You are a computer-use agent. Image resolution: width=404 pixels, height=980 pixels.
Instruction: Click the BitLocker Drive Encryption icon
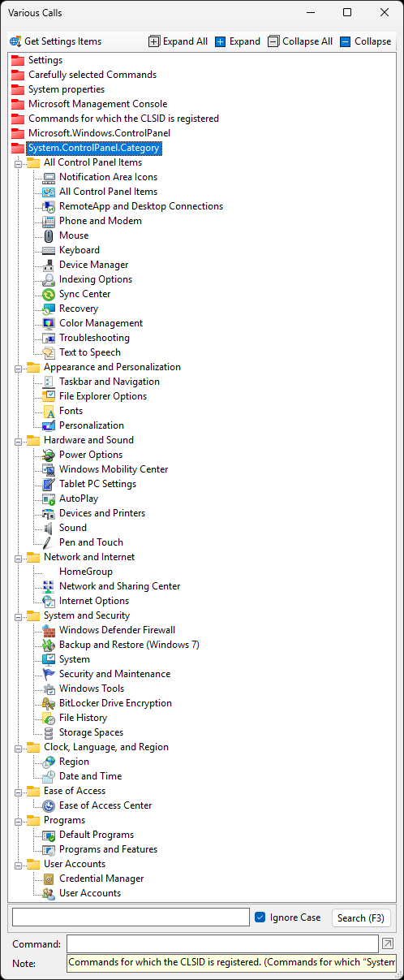[x=49, y=703]
